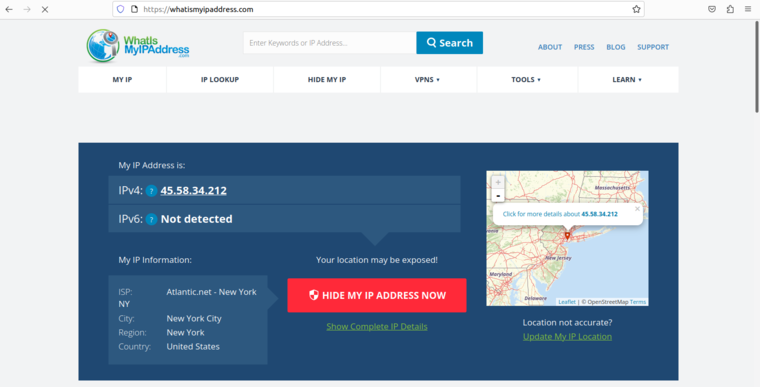Click the 'Location not accurate?' text
The height and width of the screenshot is (387, 760).
[567, 322]
